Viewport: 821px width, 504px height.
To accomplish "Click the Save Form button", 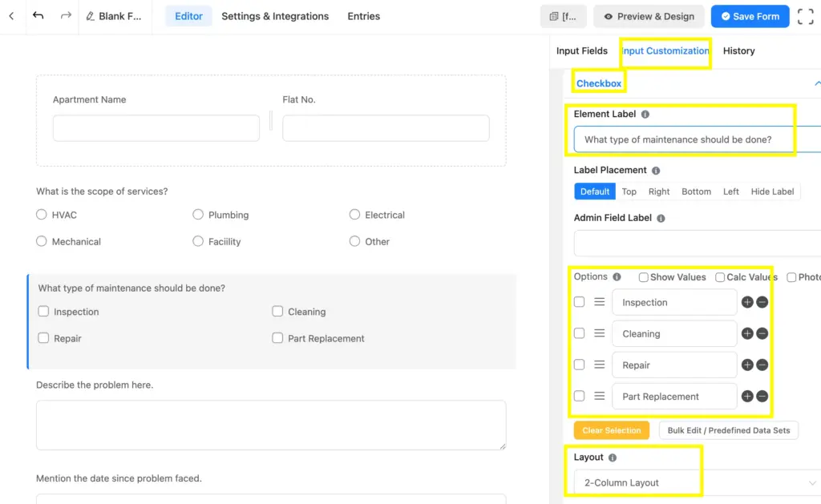I will pyautogui.click(x=750, y=16).
